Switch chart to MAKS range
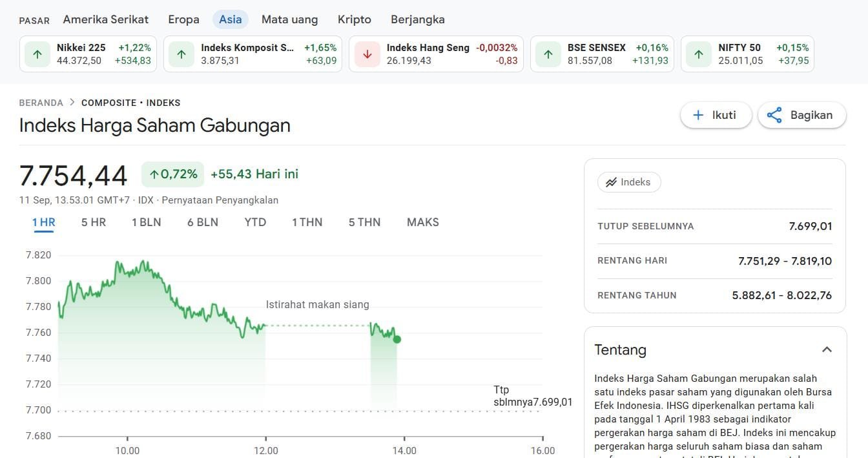 click(x=422, y=222)
